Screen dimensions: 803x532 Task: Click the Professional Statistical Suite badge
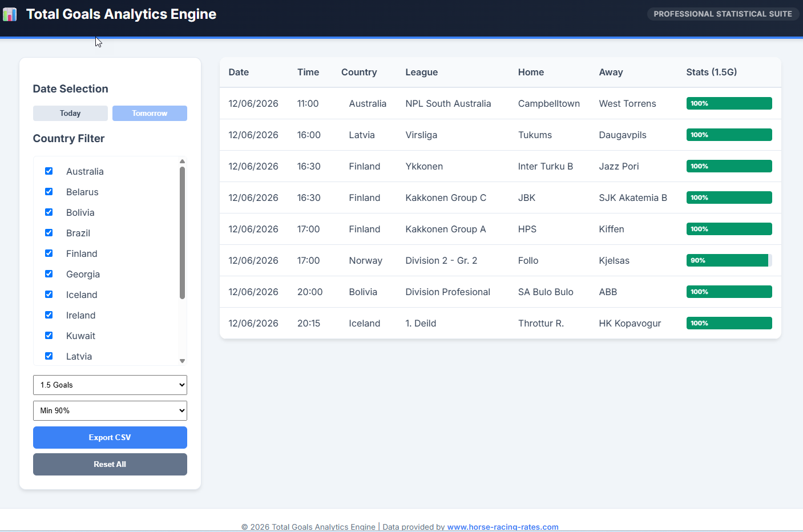[x=723, y=14]
